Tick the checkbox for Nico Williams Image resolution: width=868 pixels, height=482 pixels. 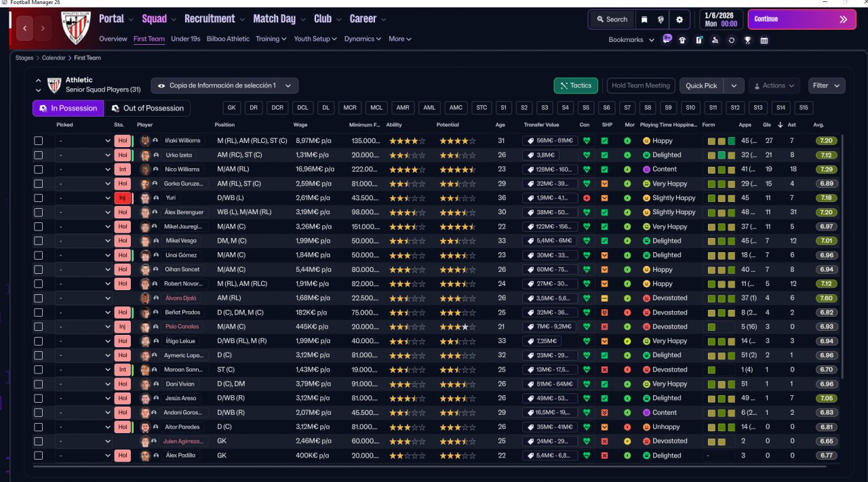pyautogui.click(x=39, y=169)
